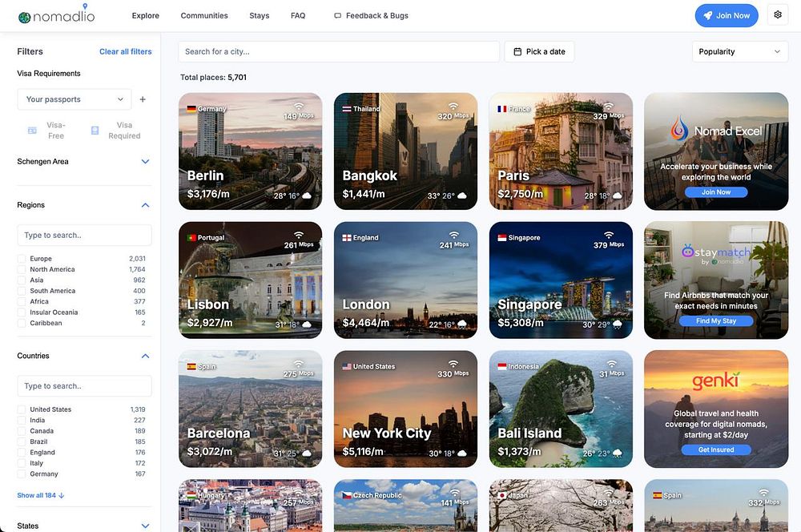Screen dimensions: 801x532
Task: Check the Italy country checkbox
Action: point(22,463)
